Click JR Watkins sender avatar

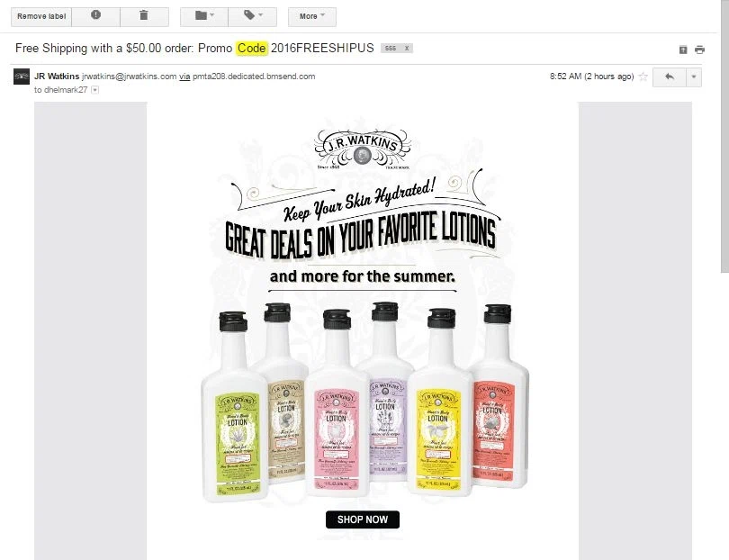tap(22, 77)
